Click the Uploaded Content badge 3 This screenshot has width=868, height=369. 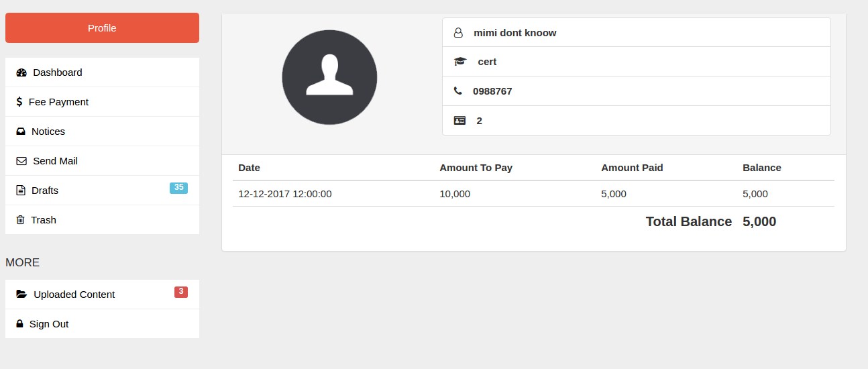point(181,292)
